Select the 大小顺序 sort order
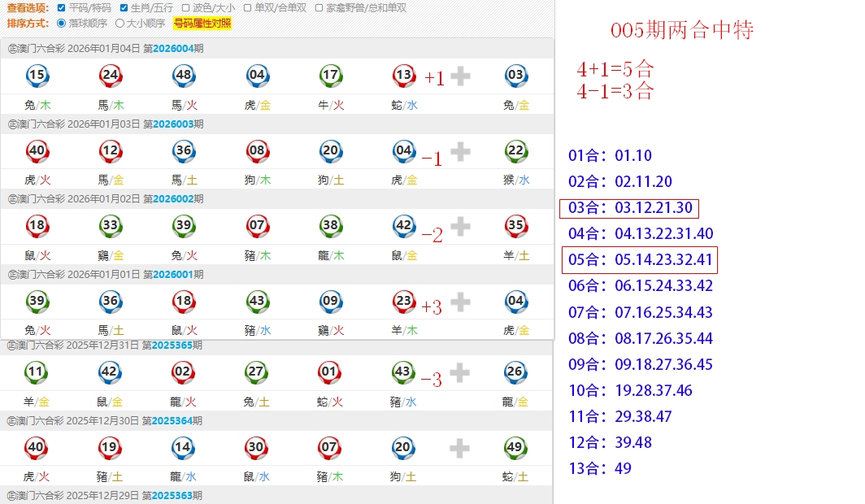Image resolution: width=865 pixels, height=504 pixels. pos(120,24)
